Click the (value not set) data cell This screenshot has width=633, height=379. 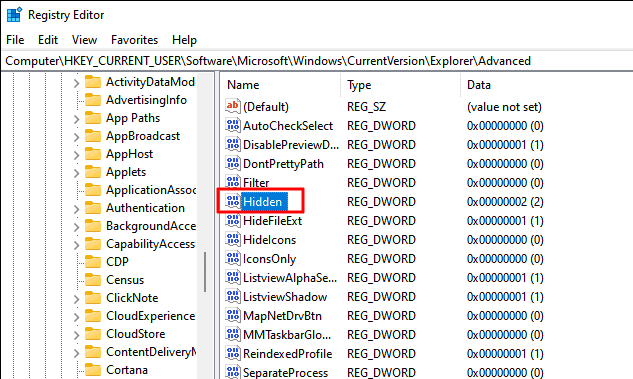[x=504, y=107]
